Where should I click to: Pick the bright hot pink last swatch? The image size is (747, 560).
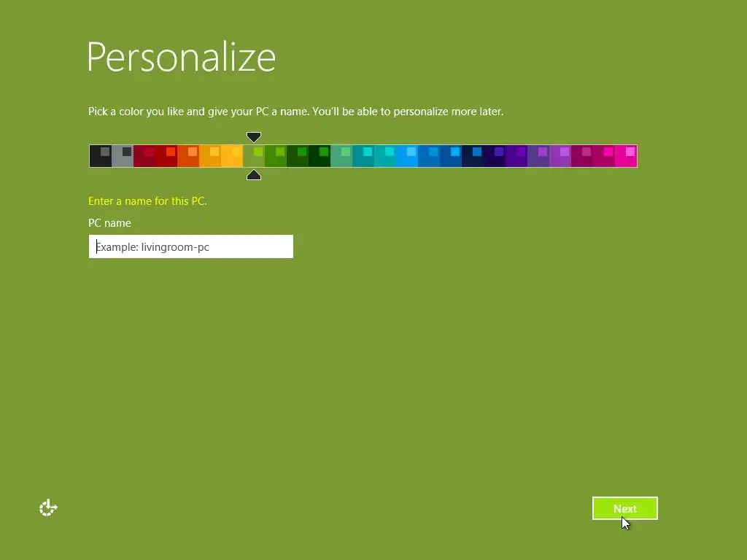pyautogui.click(x=626, y=156)
